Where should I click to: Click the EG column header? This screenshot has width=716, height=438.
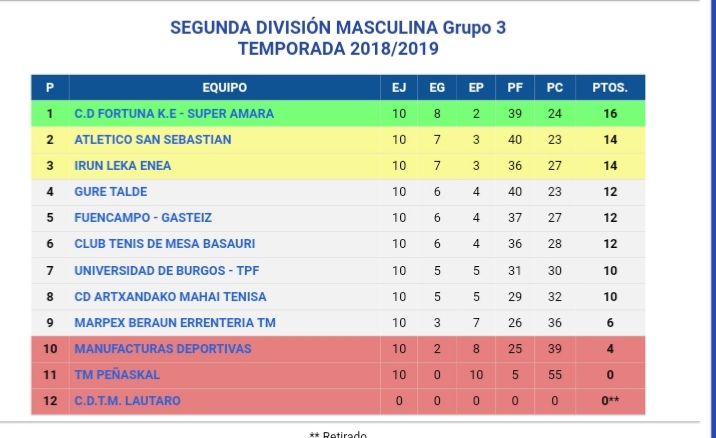pyautogui.click(x=437, y=87)
